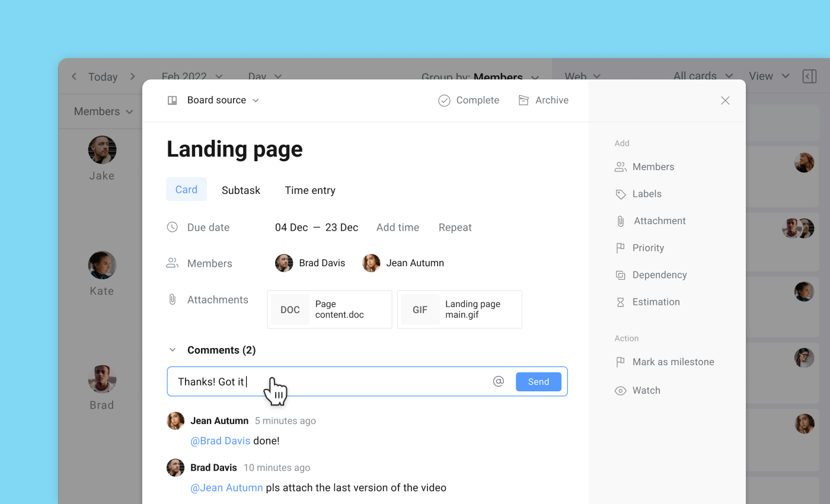The width and height of the screenshot is (830, 504).
Task: Select the Time entry tab
Action: tap(309, 190)
